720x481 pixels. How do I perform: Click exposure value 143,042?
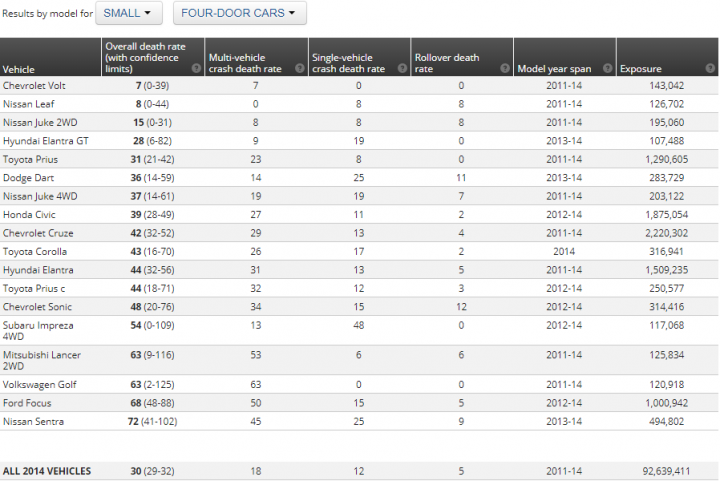666,86
